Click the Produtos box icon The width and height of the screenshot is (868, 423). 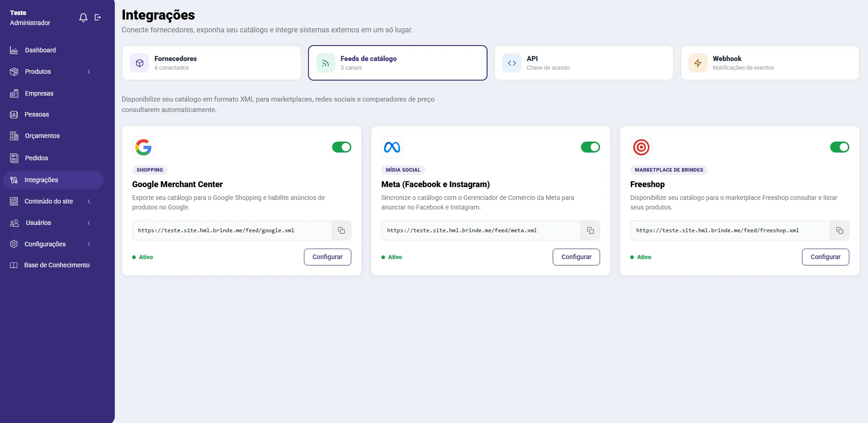tap(14, 71)
